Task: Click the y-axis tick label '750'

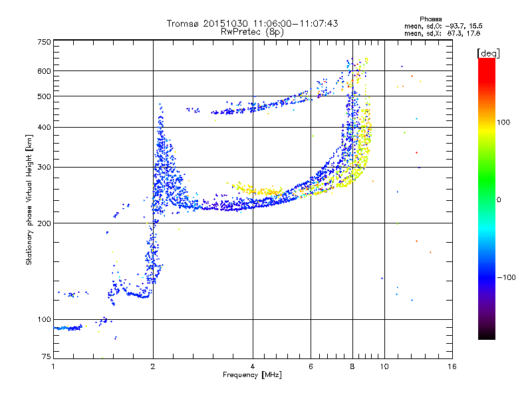Action: pos(44,42)
